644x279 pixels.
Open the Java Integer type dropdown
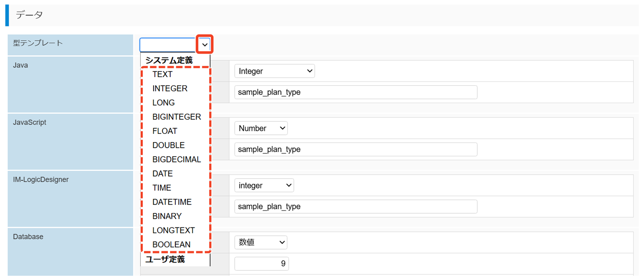pyautogui.click(x=274, y=71)
